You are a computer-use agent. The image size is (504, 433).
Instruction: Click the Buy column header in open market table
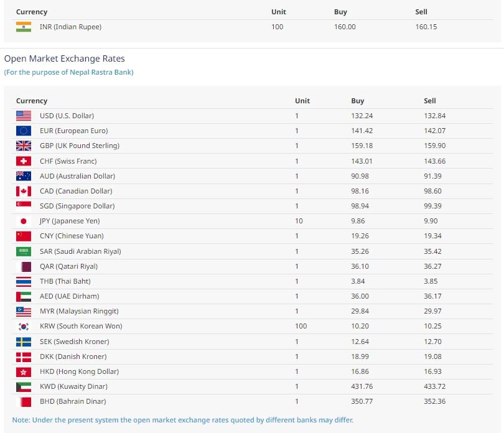[358, 101]
